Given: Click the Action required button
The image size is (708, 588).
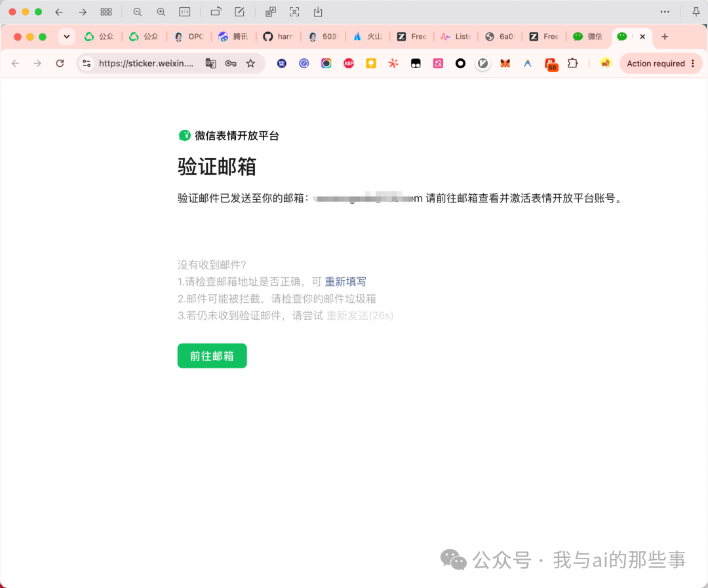Looking at the screenshot, I should (656, 64).
